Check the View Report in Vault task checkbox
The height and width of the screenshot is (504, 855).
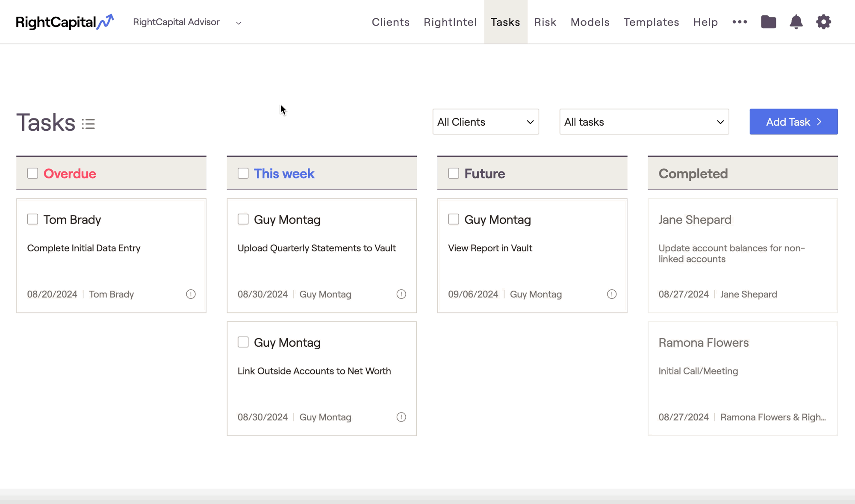click(x=454, y=219)
